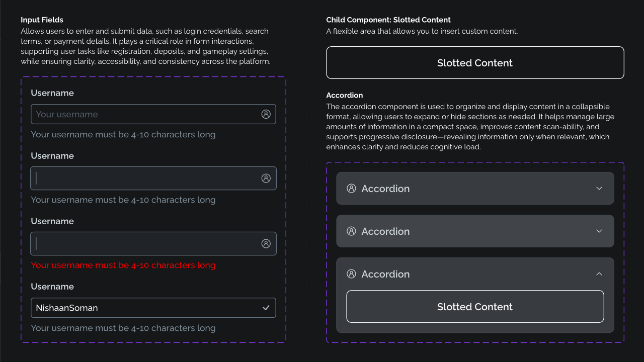The height and width of the screenshot is (362, 644).
Task: Expand the first Accordion via its chevron
Action: coord(599,188)
